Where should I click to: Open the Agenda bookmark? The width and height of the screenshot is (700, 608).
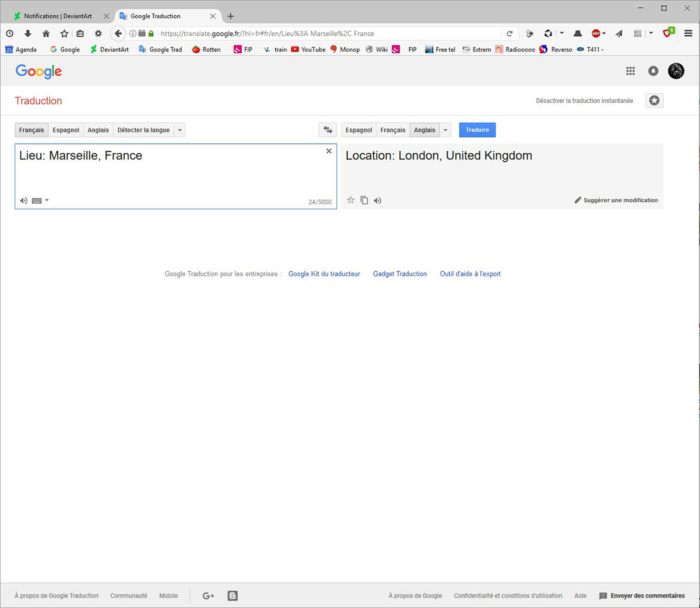coord(21,49)
